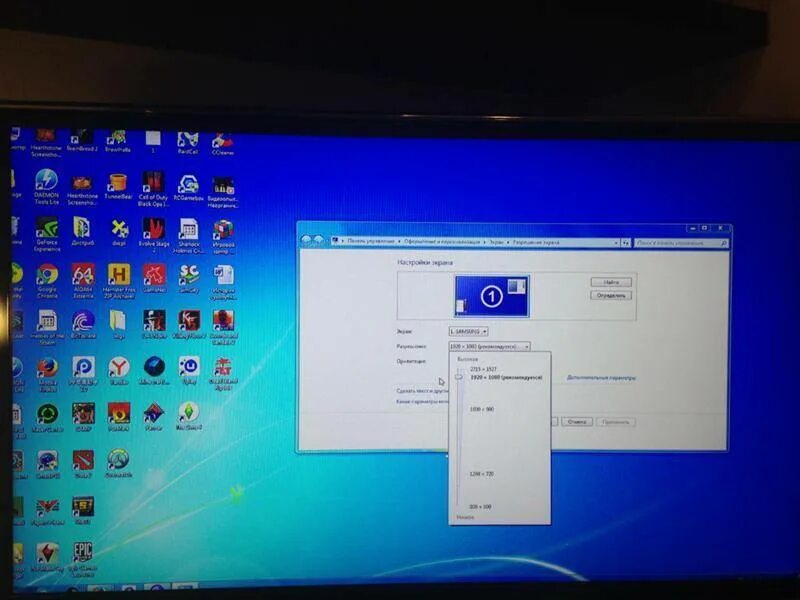Click the resolution slider thumb handle
The height and width of the screenshot is (600, 800).
(x=458, y=378)
